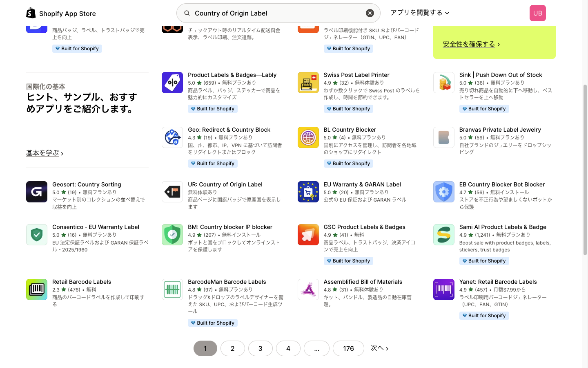The image size is (588, 368).
Task: Open Branvas Private Label Jewelry title
Action: pos(500,130)
